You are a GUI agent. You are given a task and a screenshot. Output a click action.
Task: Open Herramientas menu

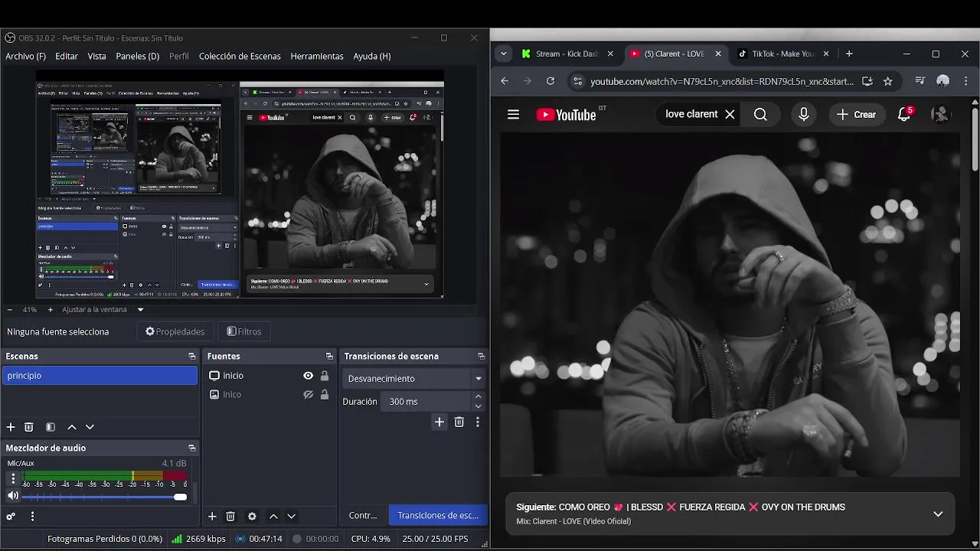pyautogui.click(x=317, y=57)
